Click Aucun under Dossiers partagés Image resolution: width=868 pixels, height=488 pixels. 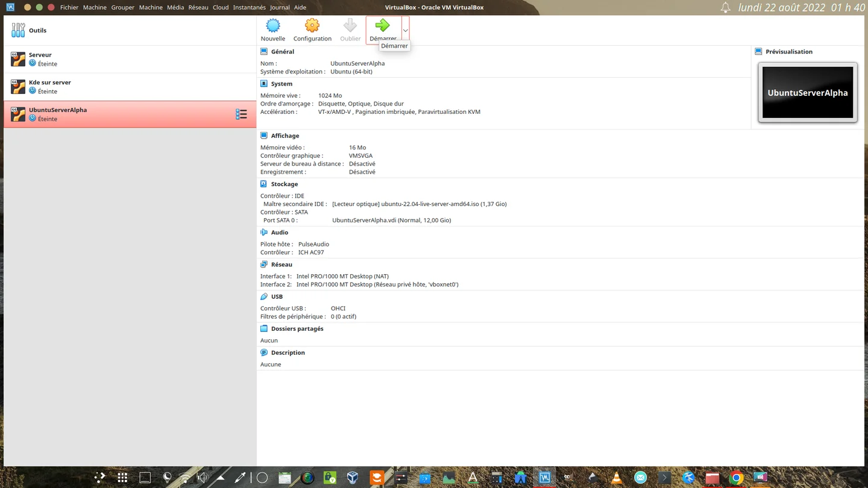pyautogui.click(x=269, y=340)
